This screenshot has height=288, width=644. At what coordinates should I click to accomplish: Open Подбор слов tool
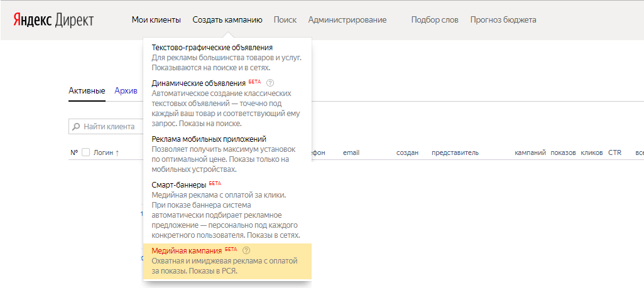[435, 19]
